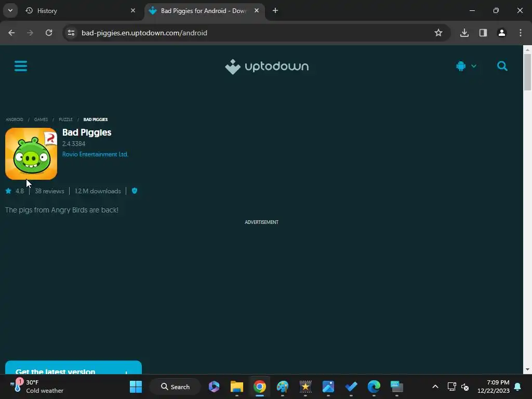
Task: Open clock showing 7:09 PM
Action: (x=494, y=387)
